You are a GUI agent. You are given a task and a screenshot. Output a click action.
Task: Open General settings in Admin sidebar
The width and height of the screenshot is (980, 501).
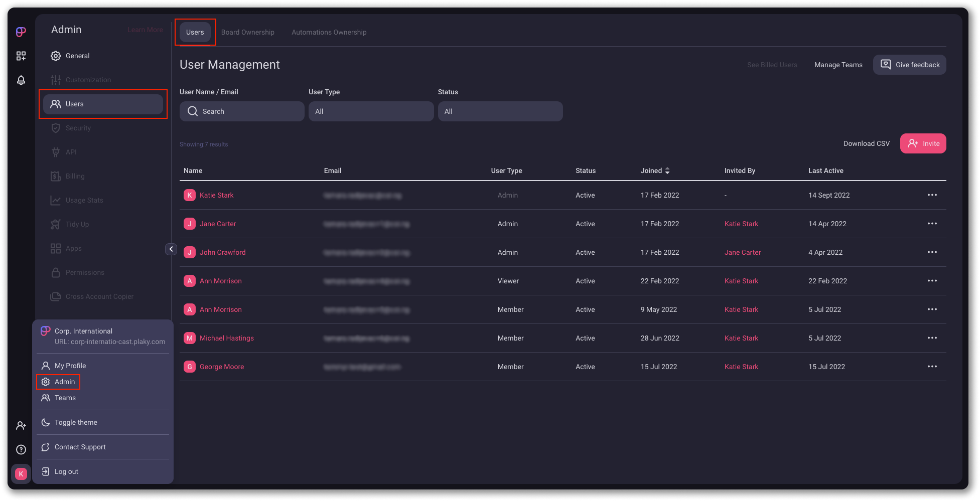[77, 56]
